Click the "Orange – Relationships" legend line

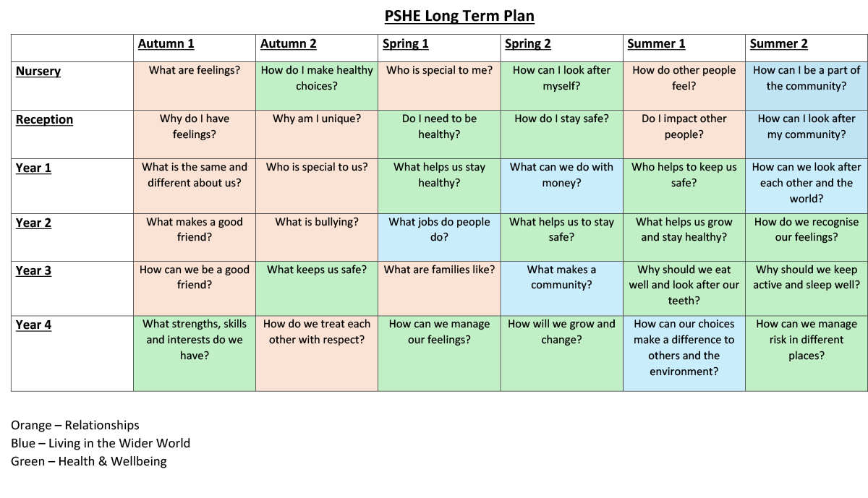pos(75,425)
